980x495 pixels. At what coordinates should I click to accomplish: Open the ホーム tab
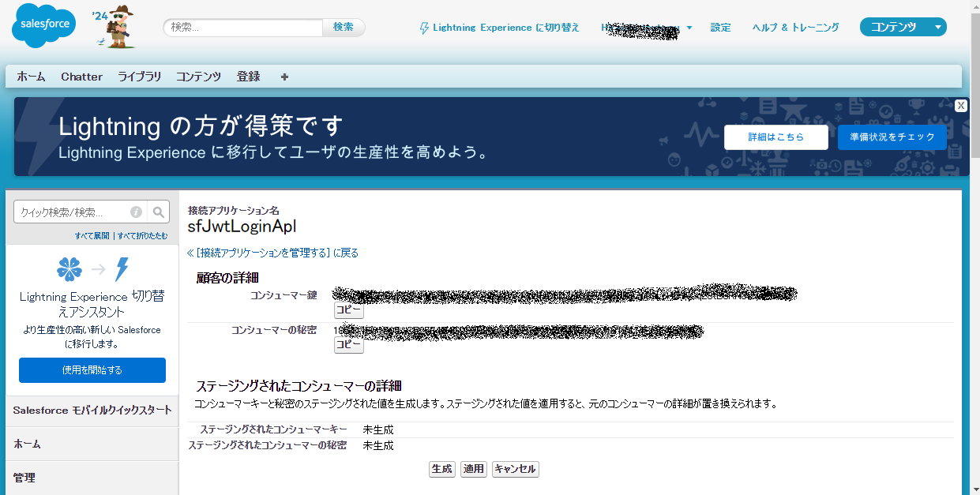[31, 77]
